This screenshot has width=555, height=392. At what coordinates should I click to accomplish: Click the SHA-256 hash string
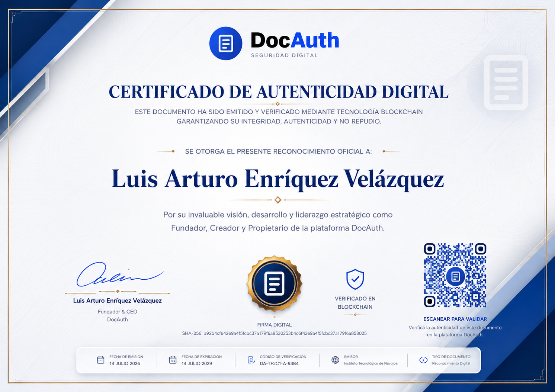pyautogui.click(x=275, y=333)
